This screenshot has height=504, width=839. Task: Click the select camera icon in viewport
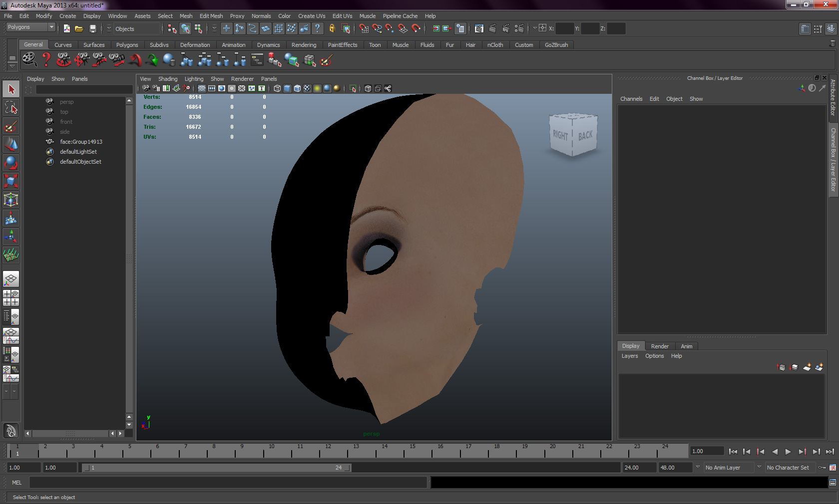(146, 88)
